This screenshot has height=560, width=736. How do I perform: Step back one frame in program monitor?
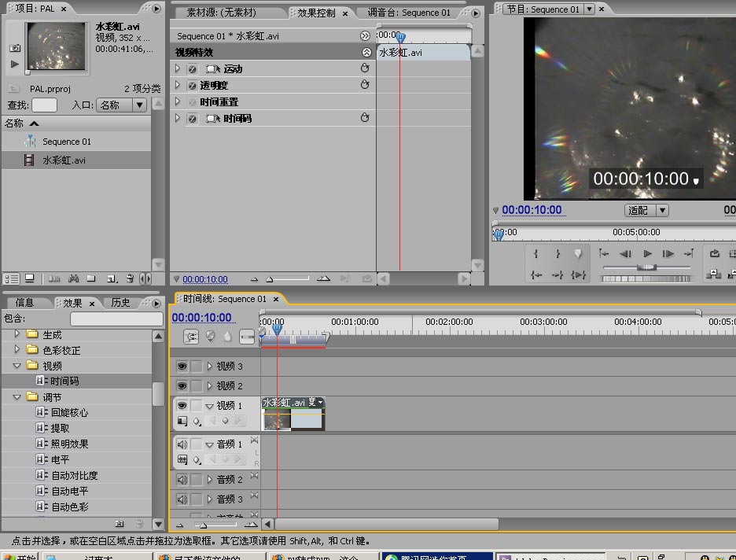[625, 254]
